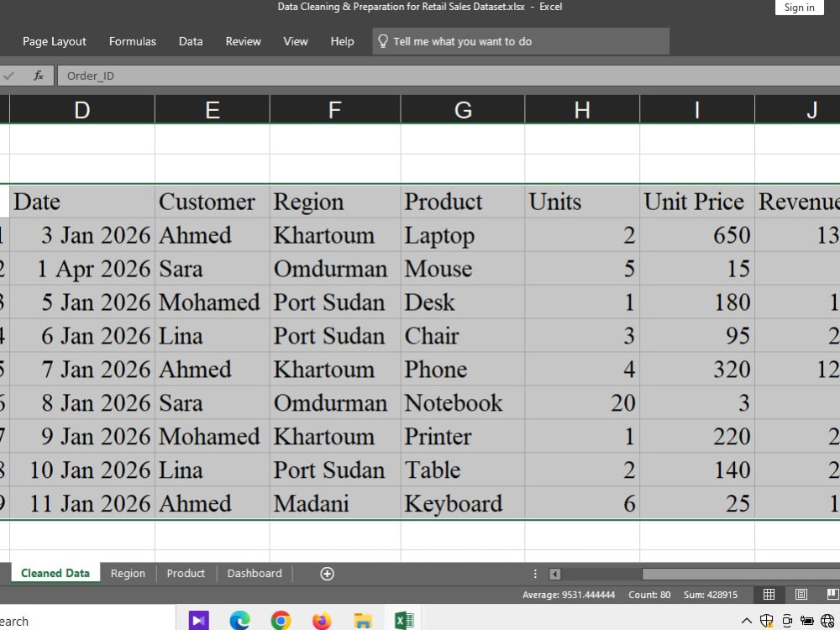840x630 pixels.
Task: Open the View ribbon tab
Action: click(296, 41)
